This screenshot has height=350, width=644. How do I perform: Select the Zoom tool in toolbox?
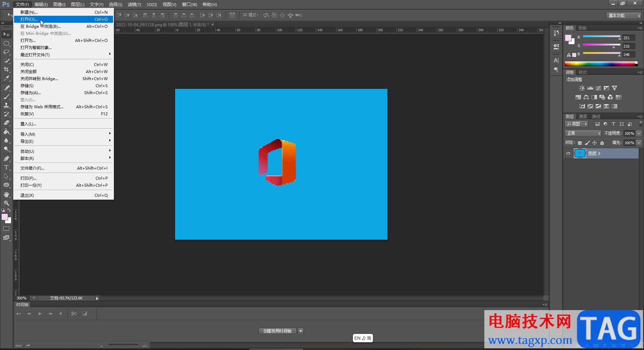[x=6, y=203]
